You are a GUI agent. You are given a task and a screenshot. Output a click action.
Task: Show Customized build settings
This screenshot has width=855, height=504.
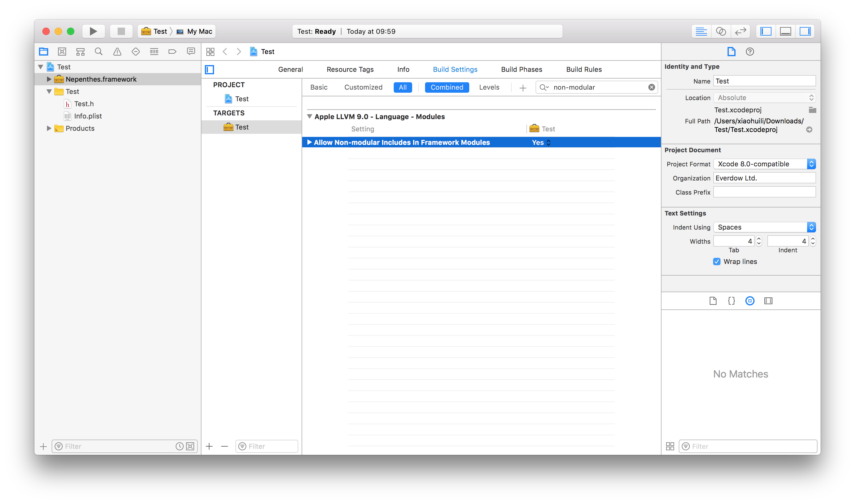(x=363, y=87)
